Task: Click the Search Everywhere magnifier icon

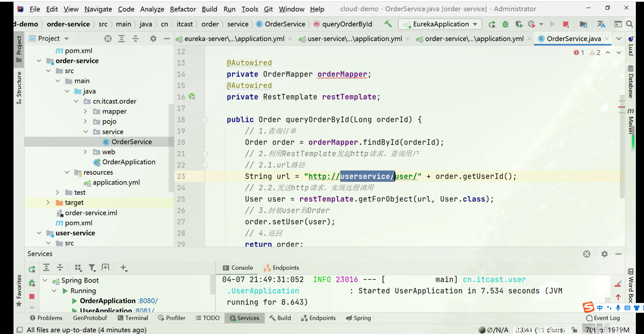Action: tap(629, 24)
